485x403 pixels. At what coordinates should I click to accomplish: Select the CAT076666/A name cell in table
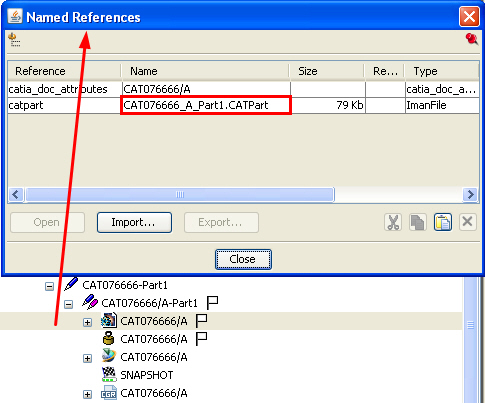click(x=206, y=89)
